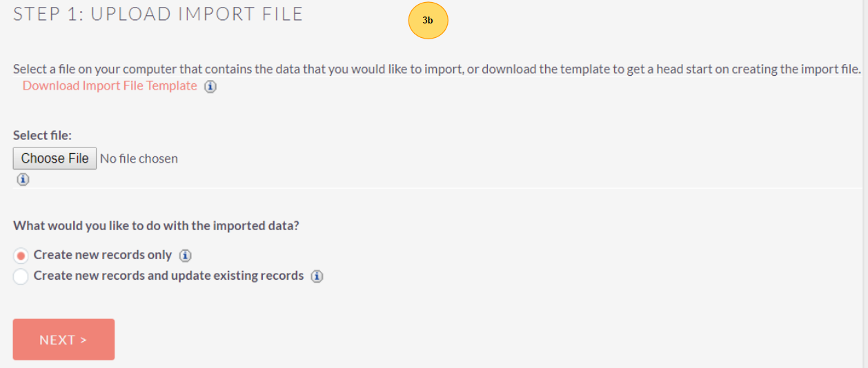Click the imported data question text
The width and height of the screenshot is (868, 368).
coord(156,225)
